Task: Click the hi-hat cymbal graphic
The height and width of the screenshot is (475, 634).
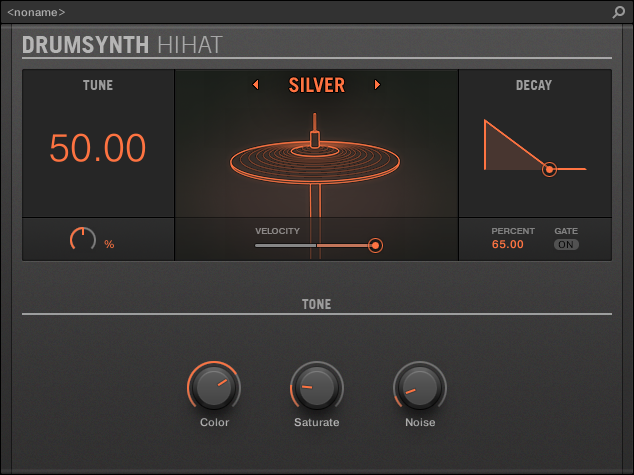Action: (315, 158)
